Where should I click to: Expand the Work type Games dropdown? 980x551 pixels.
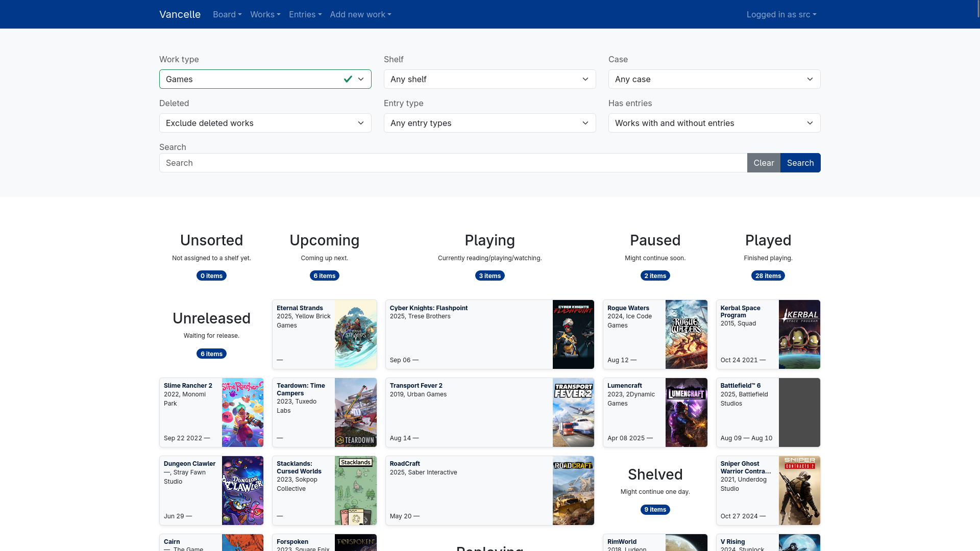point(265,79)
